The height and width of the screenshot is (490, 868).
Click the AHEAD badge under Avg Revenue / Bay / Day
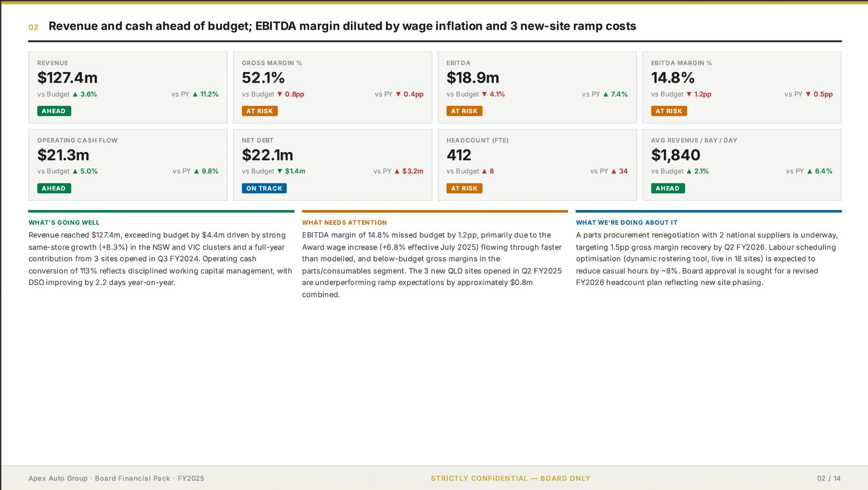point(668,188)
